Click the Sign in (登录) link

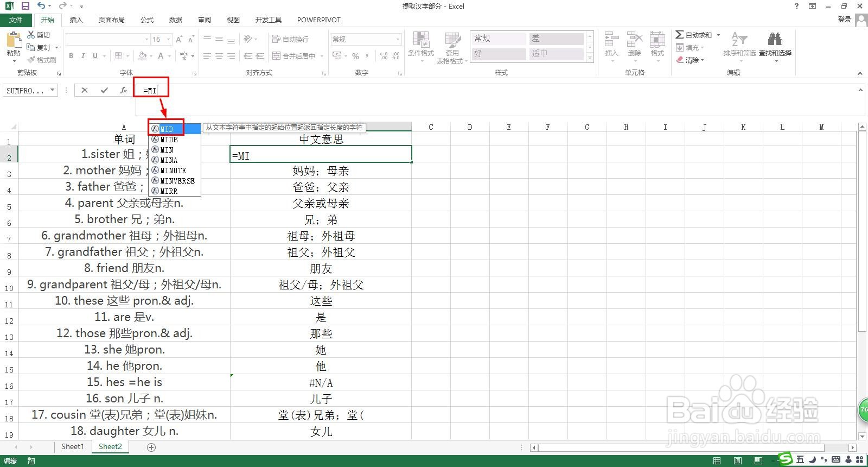[845, 19]
